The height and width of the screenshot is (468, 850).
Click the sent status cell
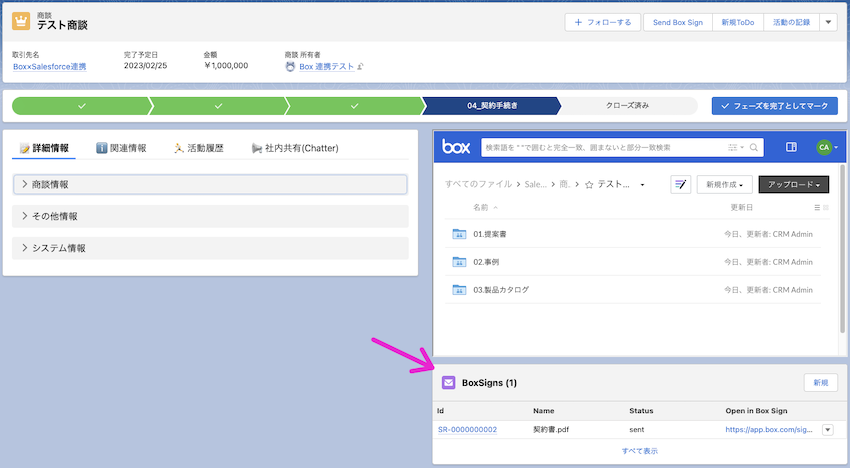(x=636, y=429)
